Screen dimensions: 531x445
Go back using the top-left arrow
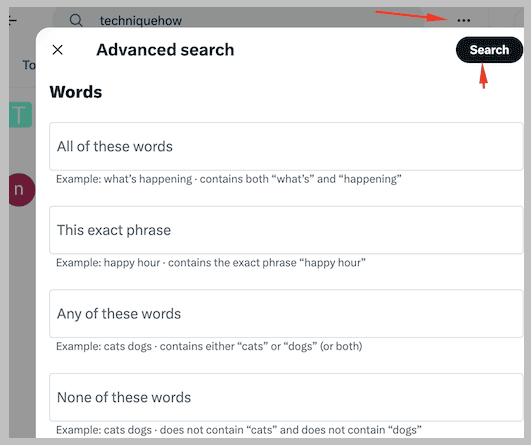point(13,20)
